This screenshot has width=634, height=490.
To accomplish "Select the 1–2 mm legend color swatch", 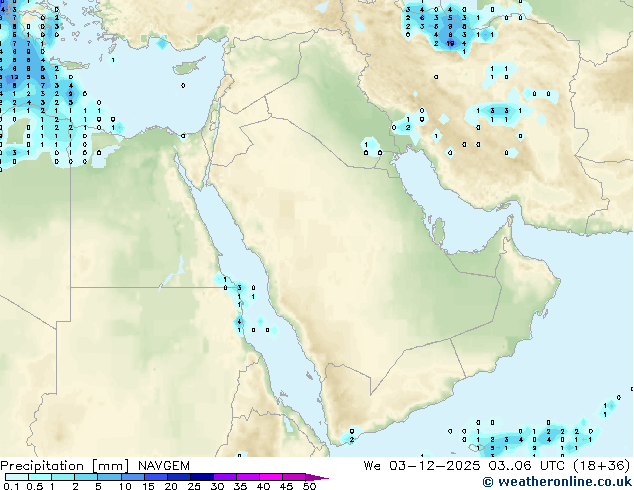I will coord(63,477).
